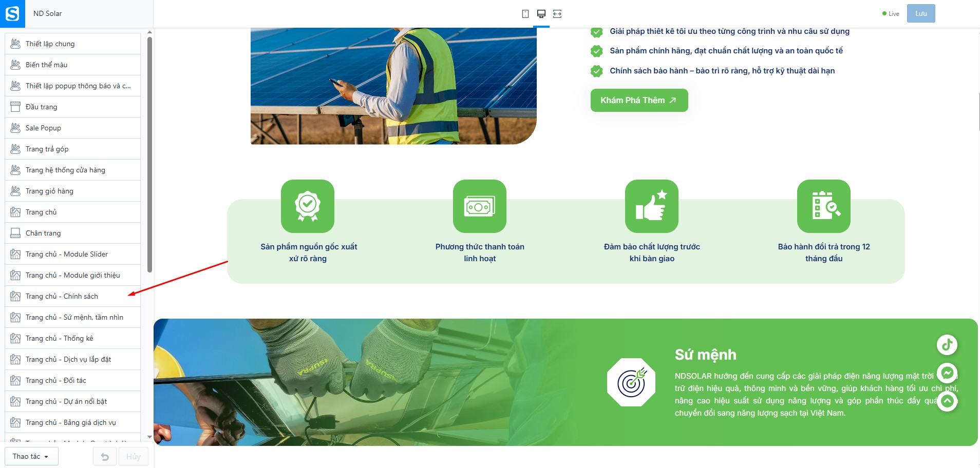Click 'Giải pháp thiết kế tối ưu' checklist line

coord(729,31)
